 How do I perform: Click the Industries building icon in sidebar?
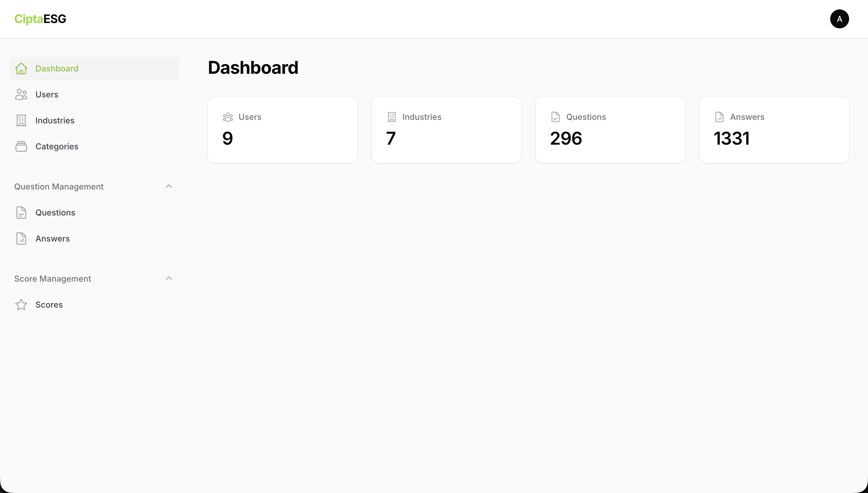pos(21,120)
